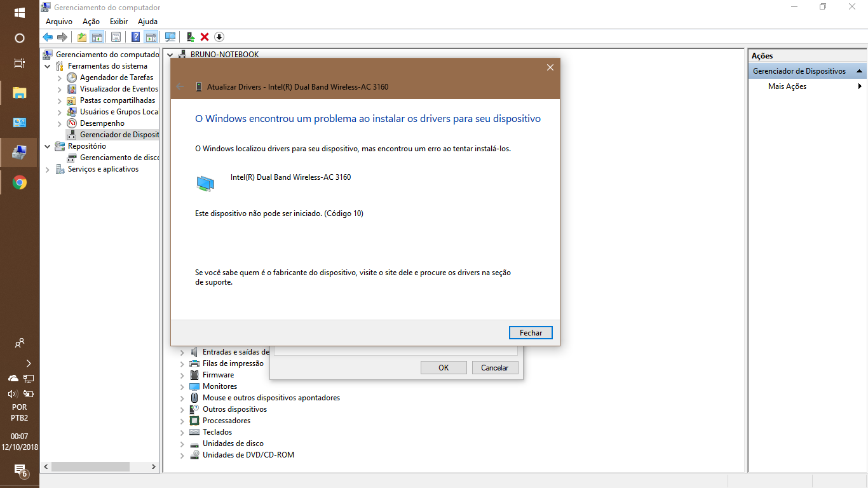
Task: Toggle the Show/Hide Action Pane toolbar icon
Action: [151, 37]
